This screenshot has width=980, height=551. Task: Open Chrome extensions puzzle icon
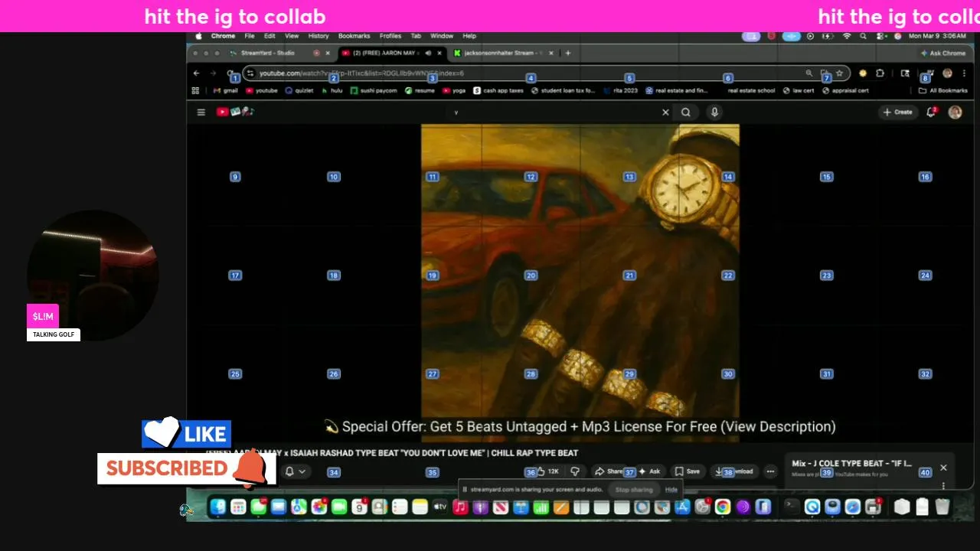click(880, 73)
